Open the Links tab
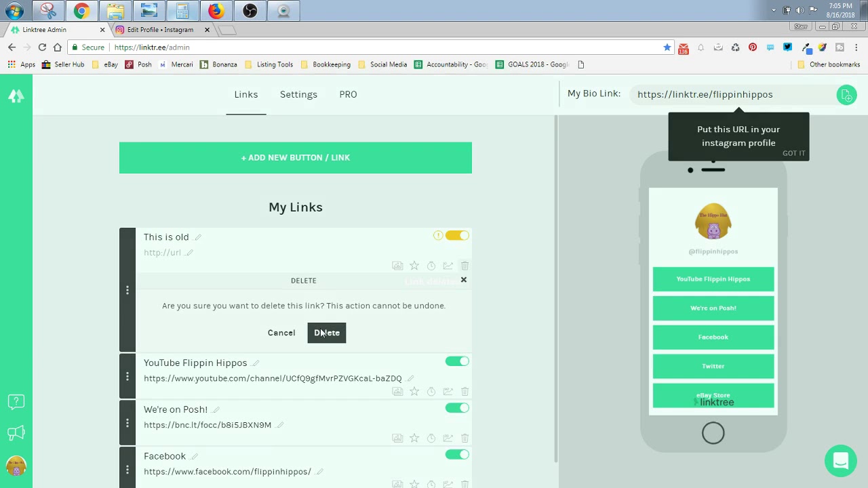Image resolution: width=868 pixels, height=488 pixels. (x=246, y=94)
